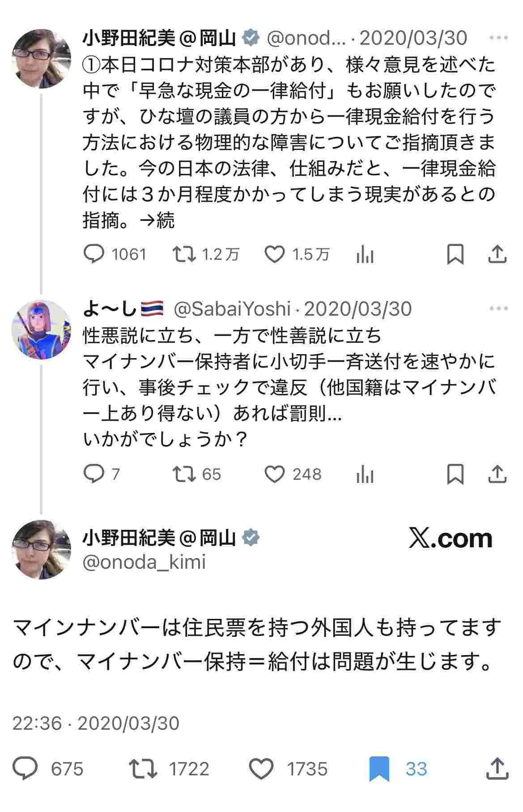Repost the first tweet with 1.2万 reposts
523x812 pixels.
click(184, 254)
